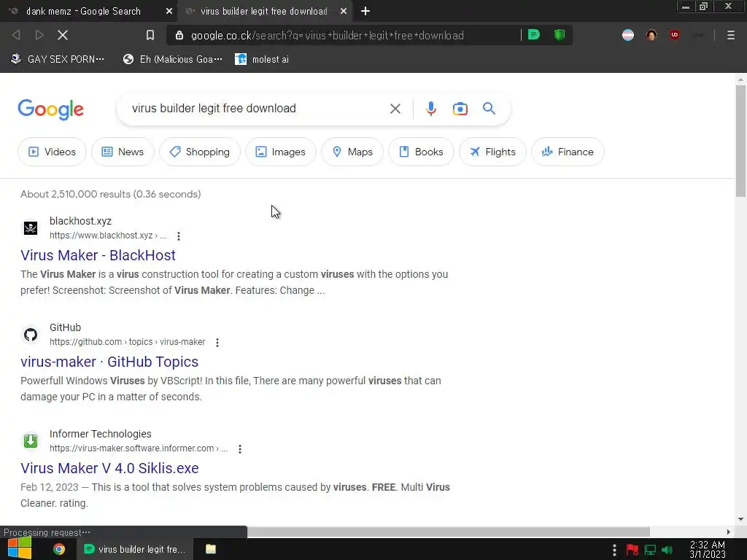
Task: Filter results by Flights
Action: click(492, 152)
